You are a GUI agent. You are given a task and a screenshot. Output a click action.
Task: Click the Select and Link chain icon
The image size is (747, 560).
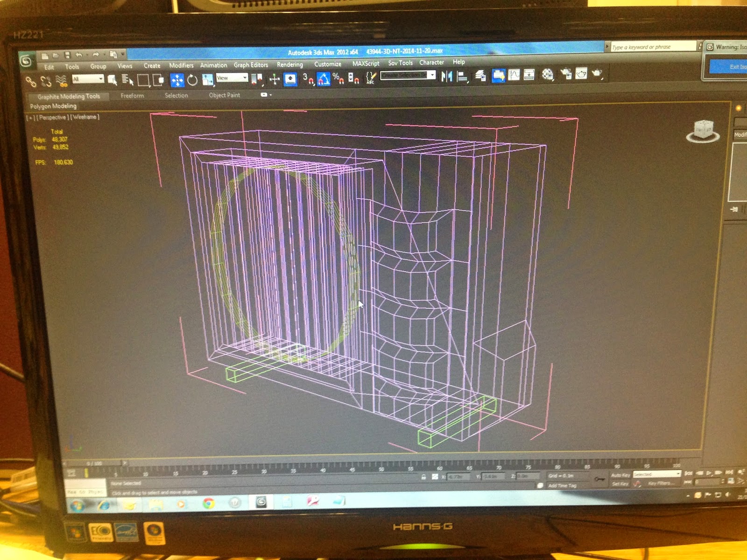pos(31,82)
